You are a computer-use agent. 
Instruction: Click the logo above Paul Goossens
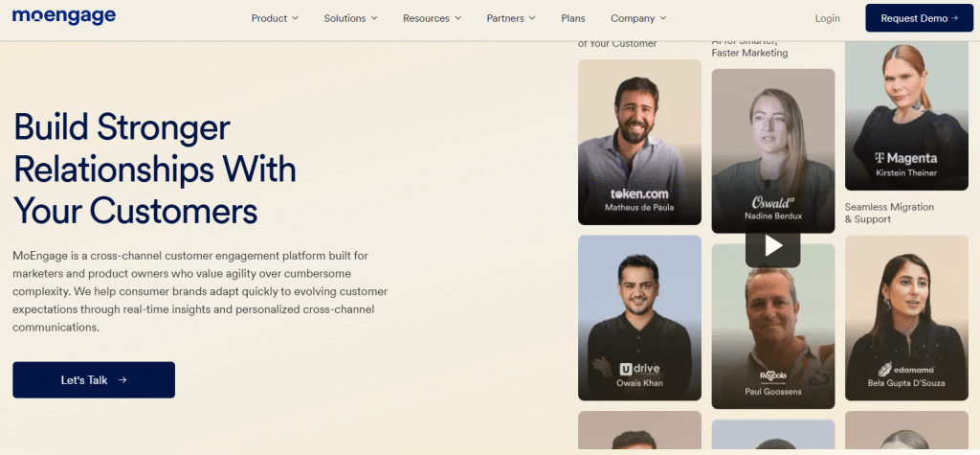click(773, 376)
